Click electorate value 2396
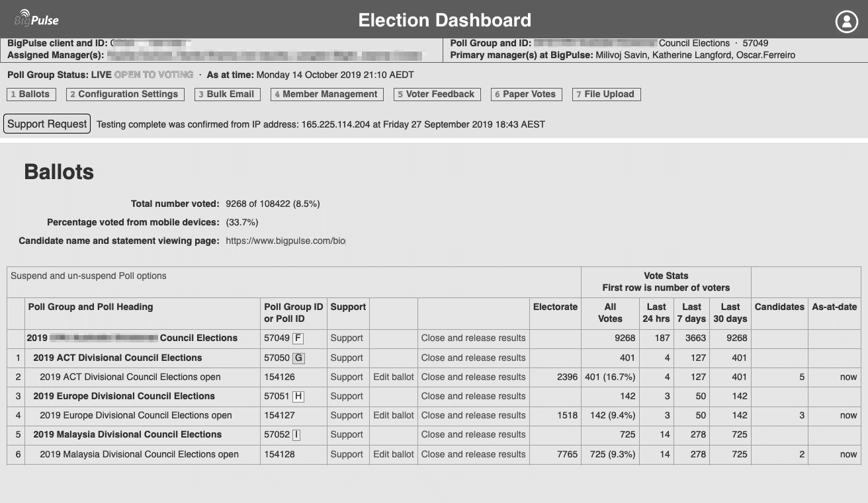Image resolution: width=868 pixels, height=503 pixels. tap(566, 377)
